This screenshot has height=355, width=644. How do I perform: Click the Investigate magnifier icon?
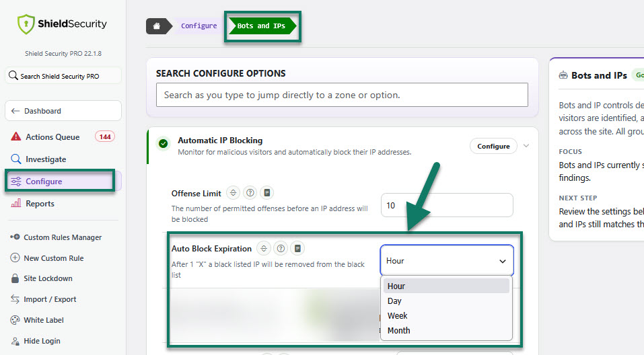(x=15, y=159)
